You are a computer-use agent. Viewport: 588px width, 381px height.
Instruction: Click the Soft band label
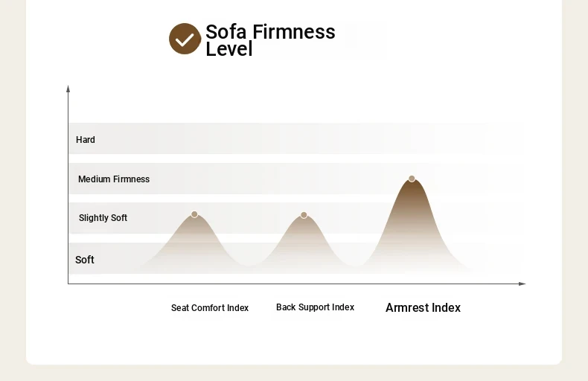point(85,260)
